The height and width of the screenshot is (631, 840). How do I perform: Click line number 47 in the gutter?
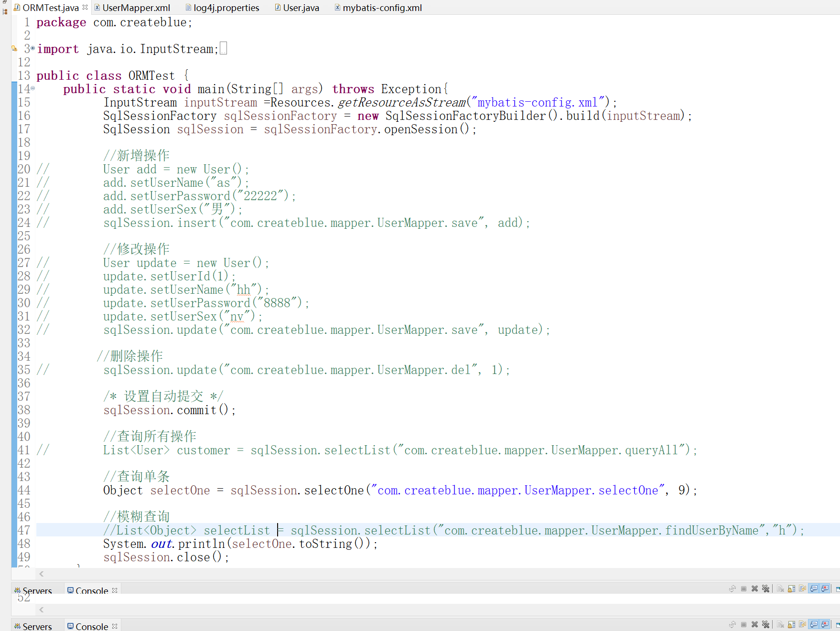(24, 530)
